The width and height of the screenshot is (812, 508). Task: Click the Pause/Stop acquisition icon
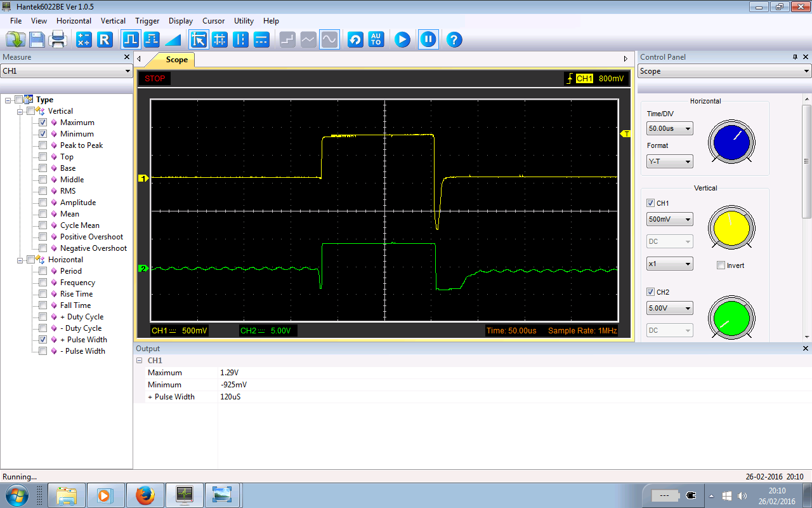tap(428, 40)
